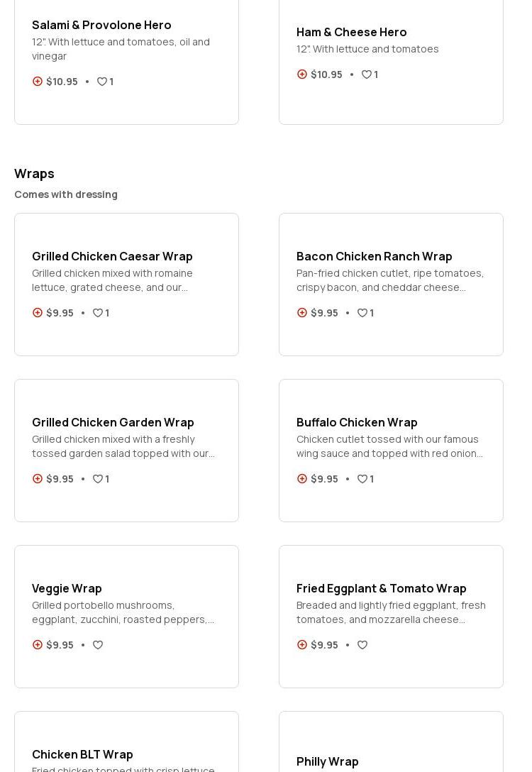Toggle heart on Buffalo Chicken Wrap
532x772 pixels.
(362, 479)
